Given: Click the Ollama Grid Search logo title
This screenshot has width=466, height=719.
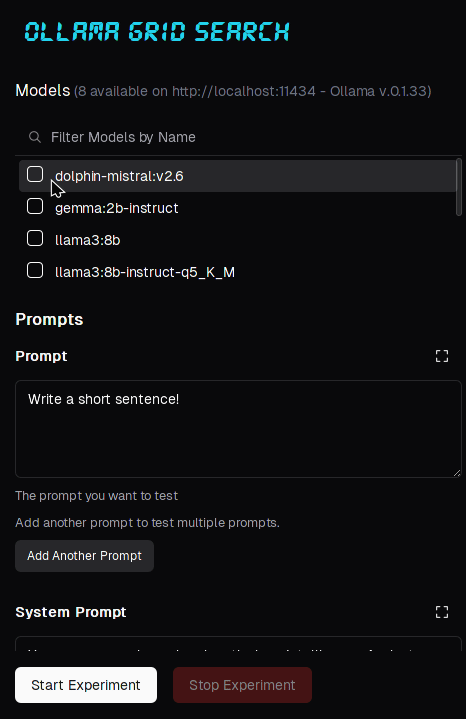Looking at the screenshot, I should pos(157,32).
